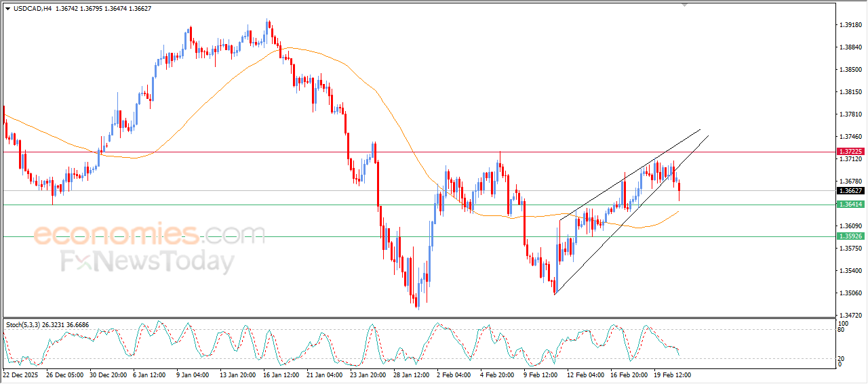Click the 1.39180 price axis label
The width and height of the screenshot is (868, 384).
[850, 25]
